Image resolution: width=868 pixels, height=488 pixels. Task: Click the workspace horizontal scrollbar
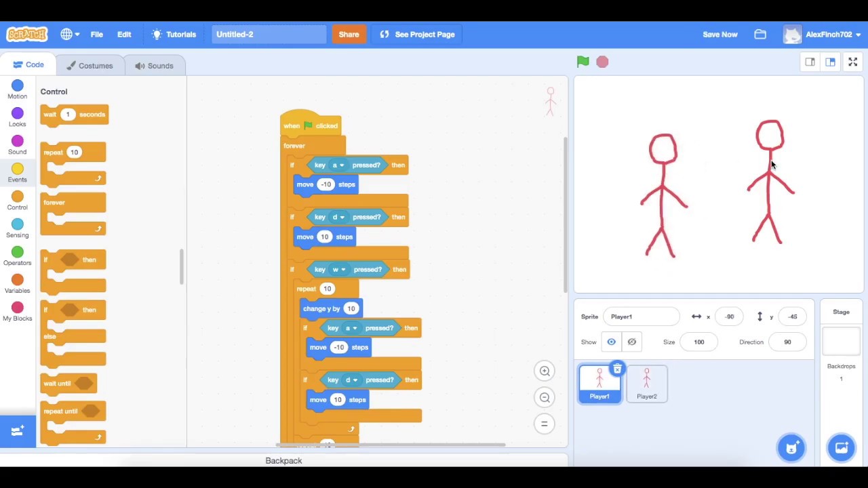[x=390, y=445]
